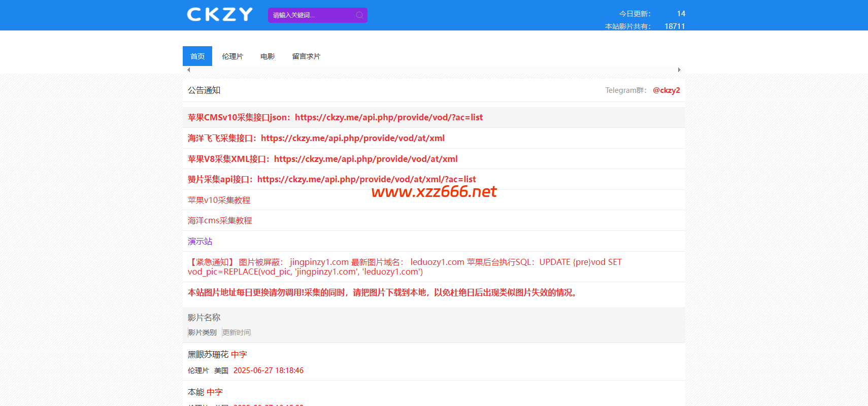The image size is (868, 406).
Task: Open the @ckzy2 Telegram group link
Action: pyautogui.click(x=666, y=90)
